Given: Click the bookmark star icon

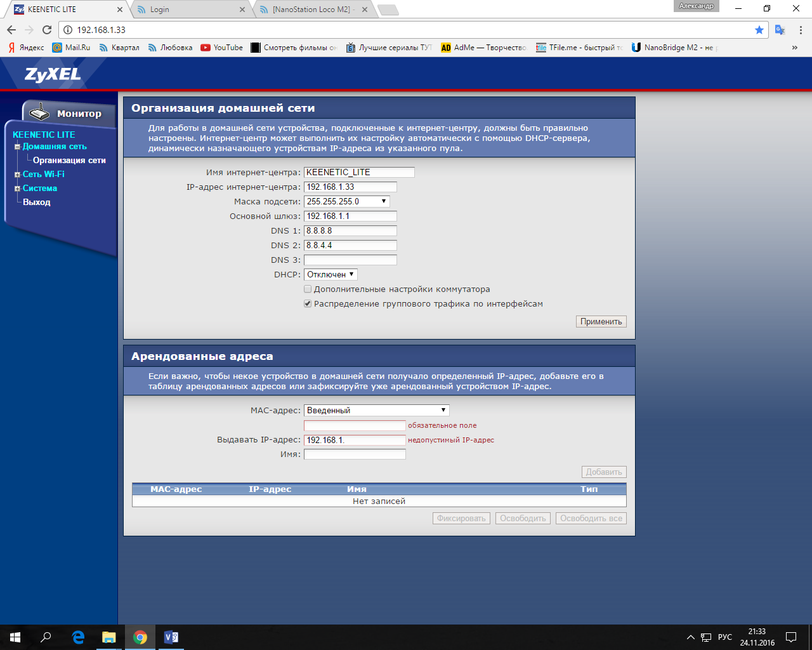Looking at the screenshot, I should 759,30.
